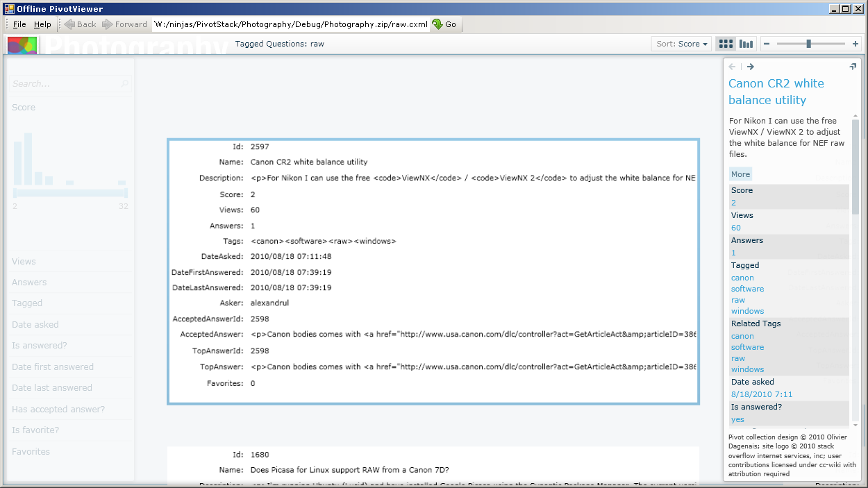868x488 pixels.
Task: Click the Id value 2597
Action: pyautogui.click(x=260, y=146)
